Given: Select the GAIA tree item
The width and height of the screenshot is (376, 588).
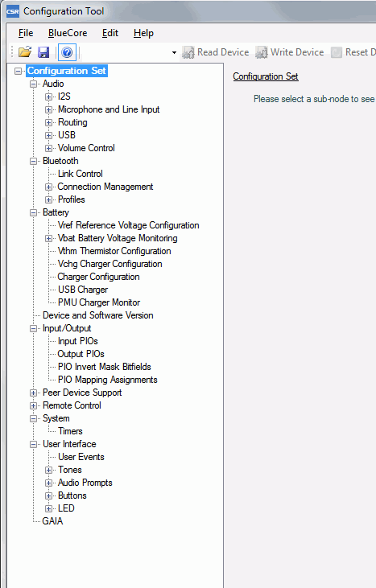Looking at the screenshot, I should (x=52, y=521).
